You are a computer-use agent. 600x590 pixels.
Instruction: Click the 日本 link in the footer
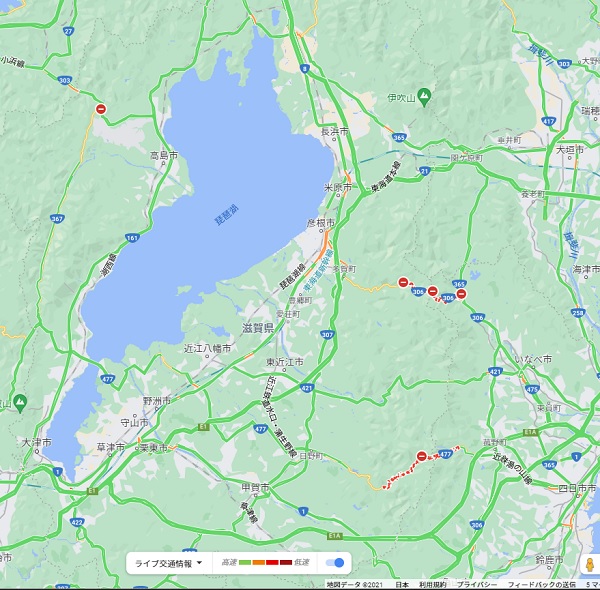[x=401, y=584]
